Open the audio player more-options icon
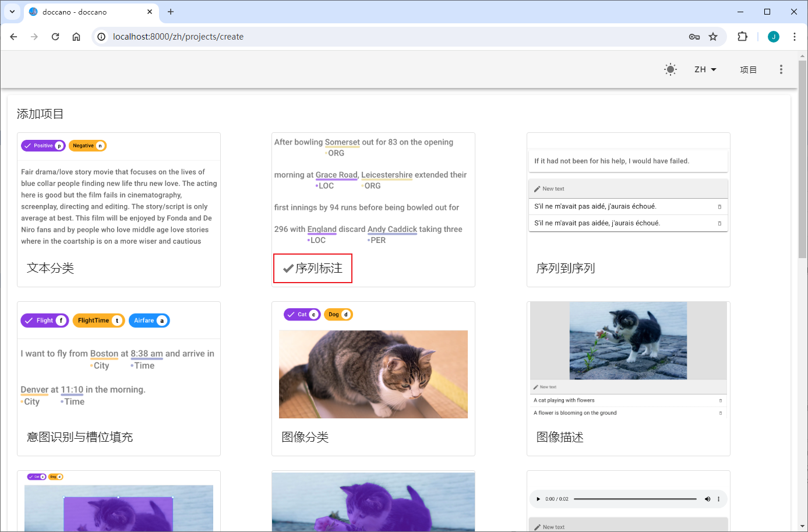808x532 pixels. 718,499
